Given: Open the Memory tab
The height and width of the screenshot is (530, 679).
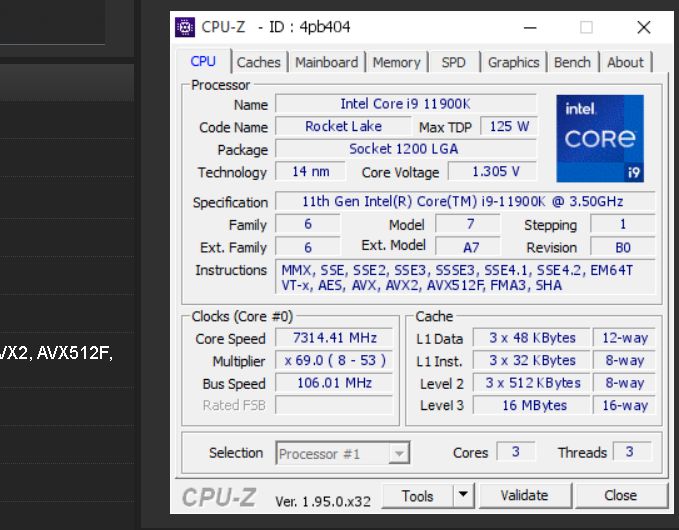Looking at the screenshot, I should [x=397, y=62].
